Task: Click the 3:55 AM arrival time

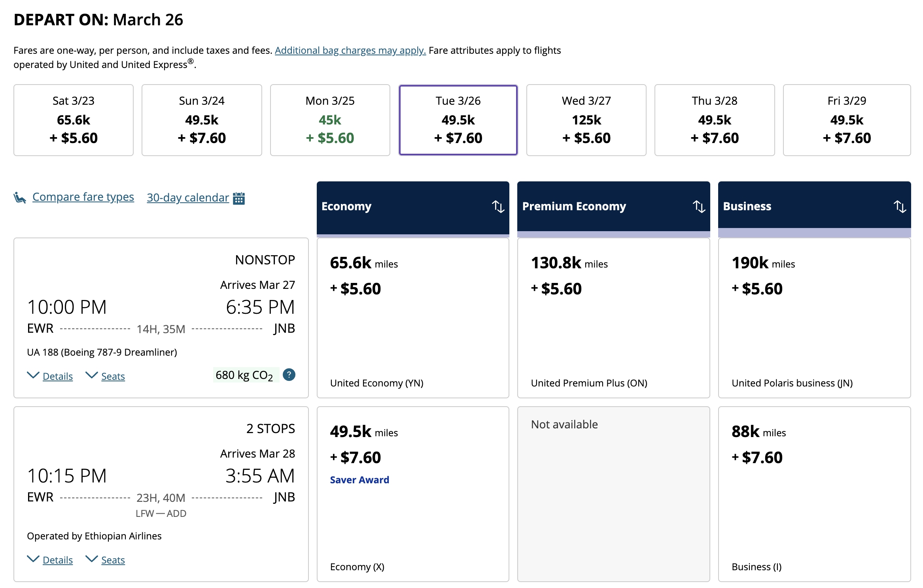Action: [x=260, y=476]
